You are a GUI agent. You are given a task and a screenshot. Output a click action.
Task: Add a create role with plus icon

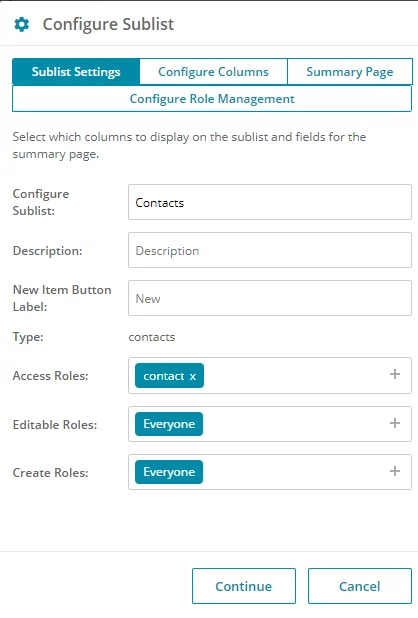(x=395, y=471)
